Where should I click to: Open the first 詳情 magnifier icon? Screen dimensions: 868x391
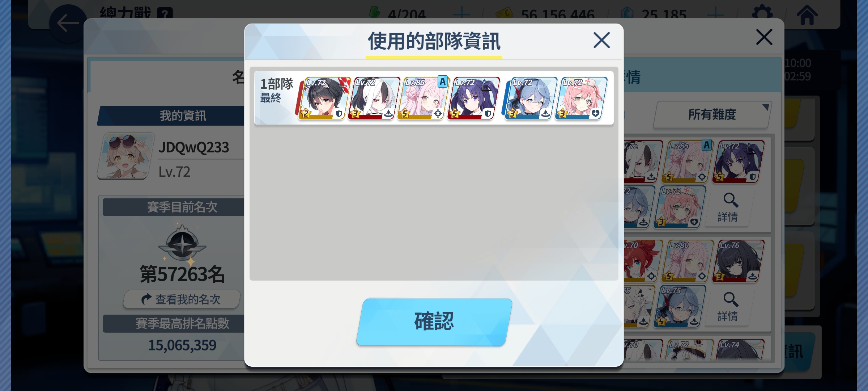(x=728, y=207)
